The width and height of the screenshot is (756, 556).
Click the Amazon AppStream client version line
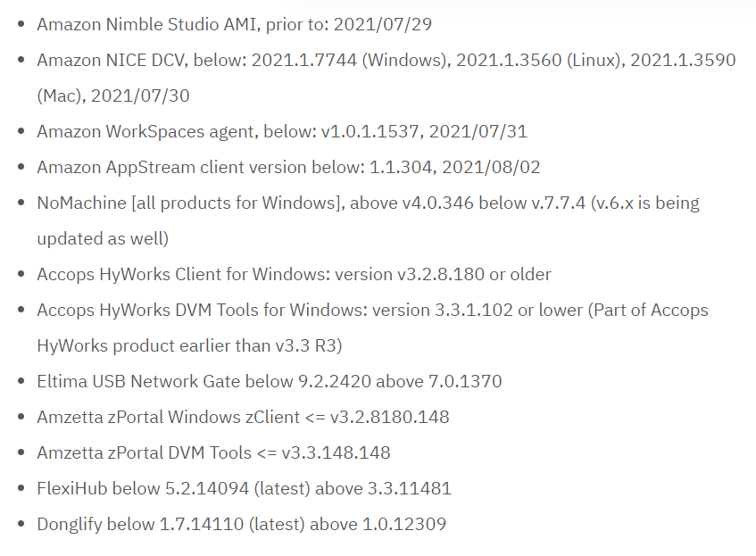(288, 167)
